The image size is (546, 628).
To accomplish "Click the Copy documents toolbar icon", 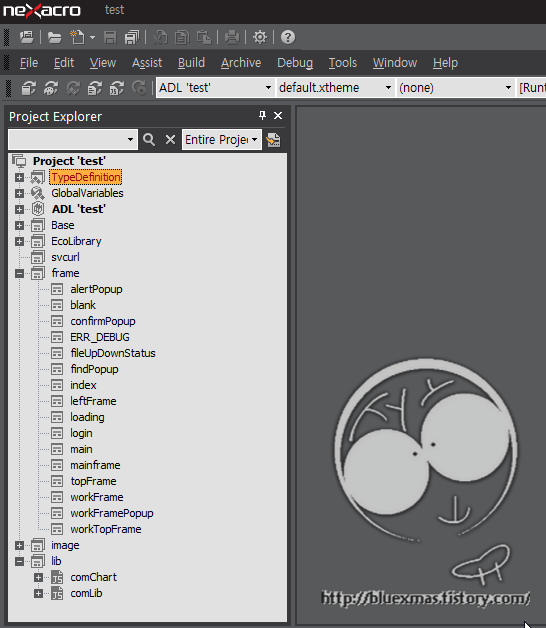I will click(x=182, y=38).
